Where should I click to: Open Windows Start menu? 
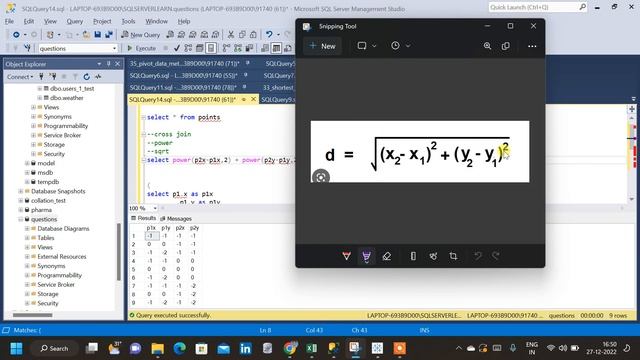pyautogui.click(x=16, y=349)
